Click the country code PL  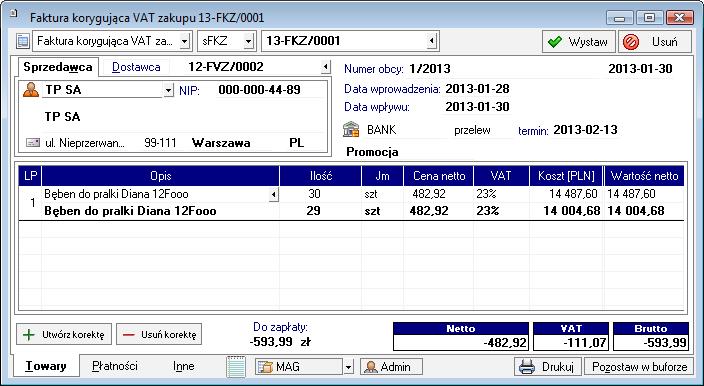[296, 143]
